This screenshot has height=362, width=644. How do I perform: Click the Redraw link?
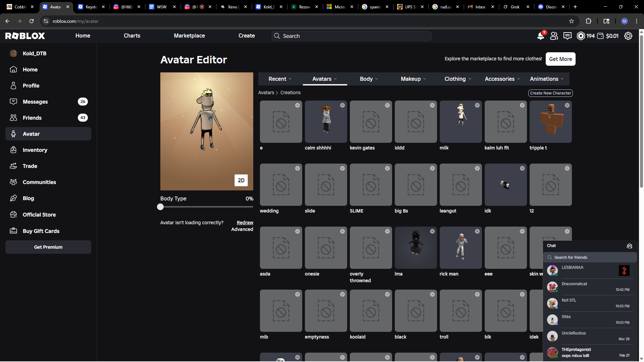245,223
